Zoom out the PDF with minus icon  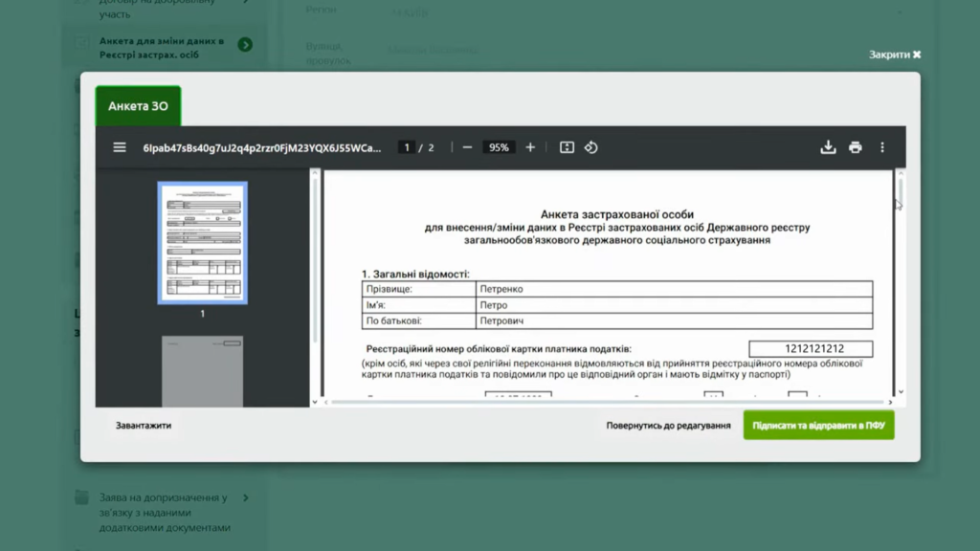click(x=467, y=147)
